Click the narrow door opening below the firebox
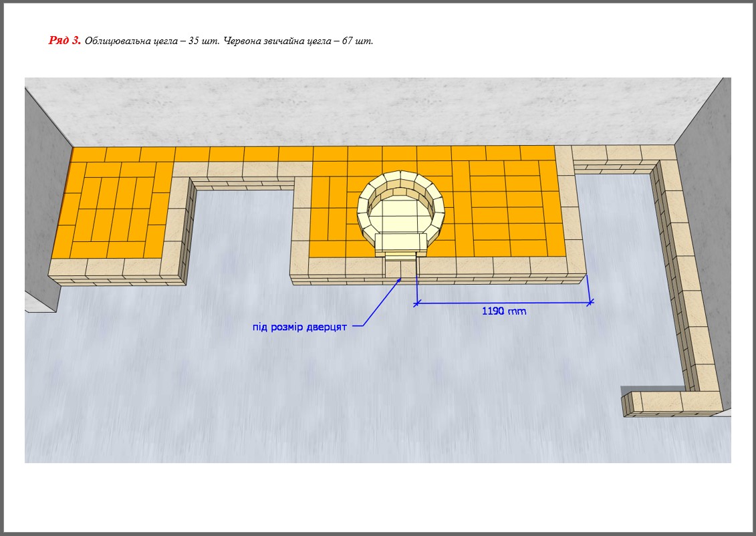This screenshot has width=756, height=536. [x=400, y=267]
